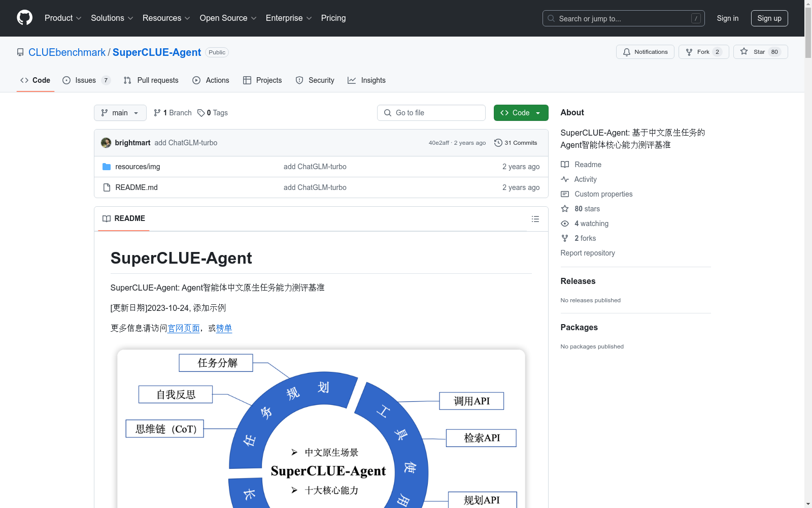Switch to the Actions tab
Image resolution: width=812 pixels, height=508 pixels.
pyautogui.click(x=211, y=80)
